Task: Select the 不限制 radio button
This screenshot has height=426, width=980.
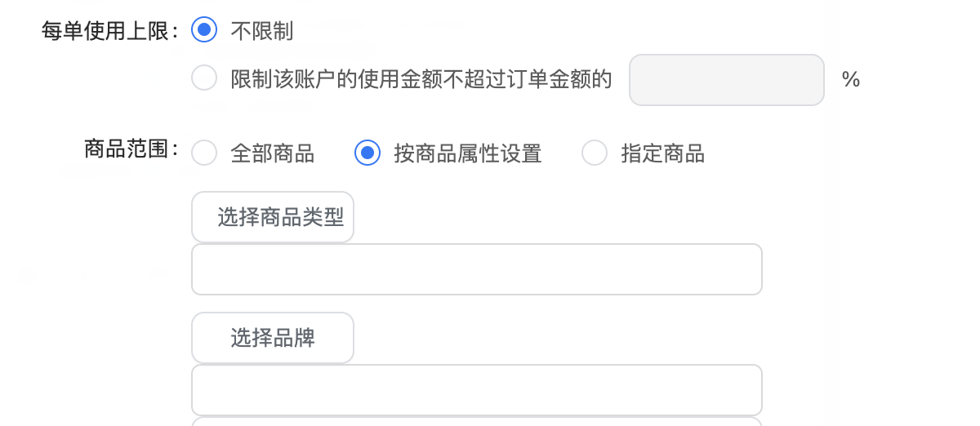Action: (204, 31)
